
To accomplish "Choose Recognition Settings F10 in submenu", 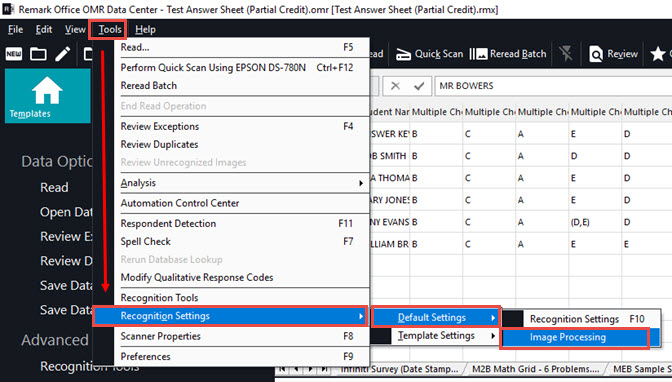I will point(581,319).
